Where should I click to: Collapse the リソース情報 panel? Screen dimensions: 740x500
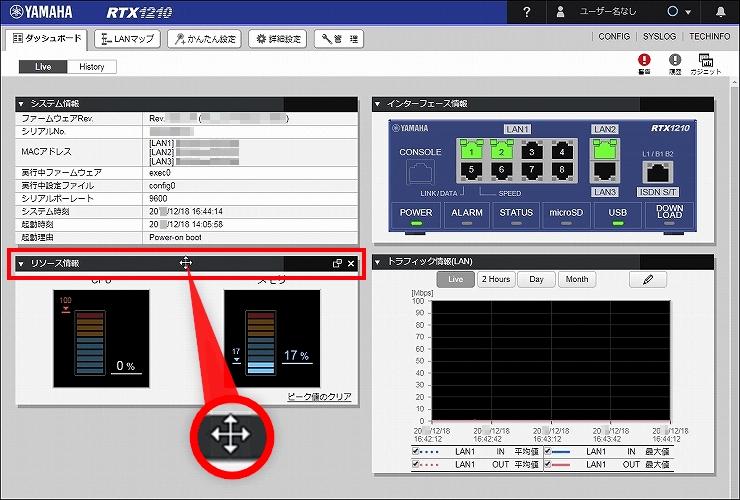pyautogui.click(x=21, y=263)
